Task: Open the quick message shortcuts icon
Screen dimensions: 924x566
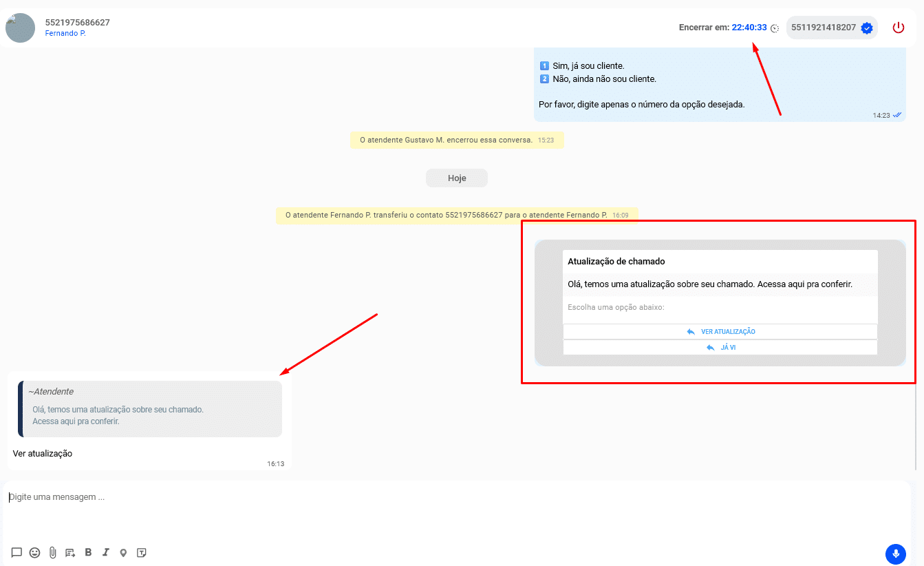Action: [69, 552]
